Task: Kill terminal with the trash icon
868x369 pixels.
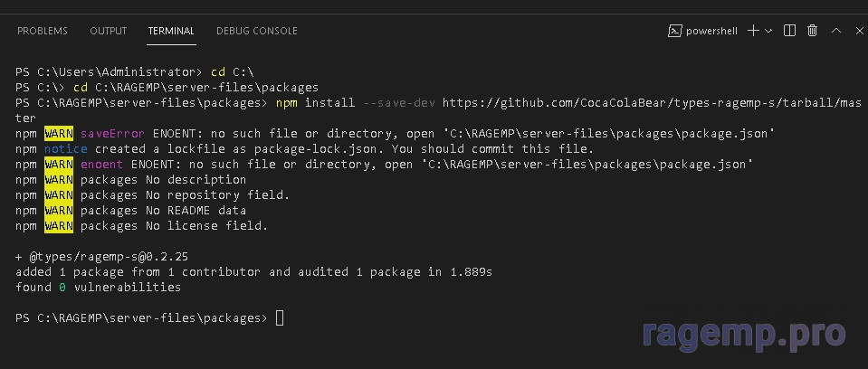Action: [x=813, y=31]
